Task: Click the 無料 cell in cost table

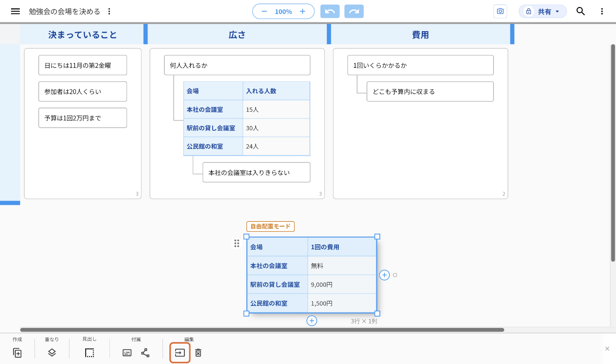Action: [x=342, y=266]
